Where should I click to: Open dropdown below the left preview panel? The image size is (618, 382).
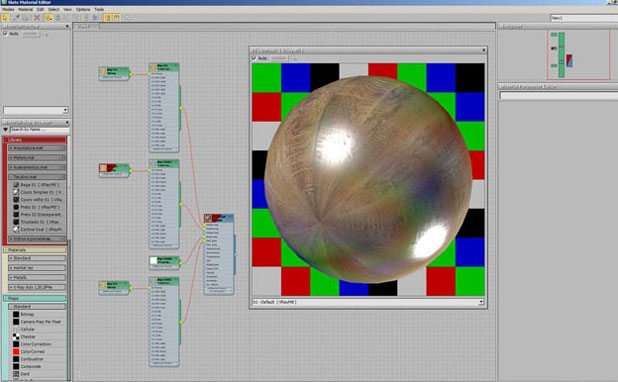[x=36, y=110]
